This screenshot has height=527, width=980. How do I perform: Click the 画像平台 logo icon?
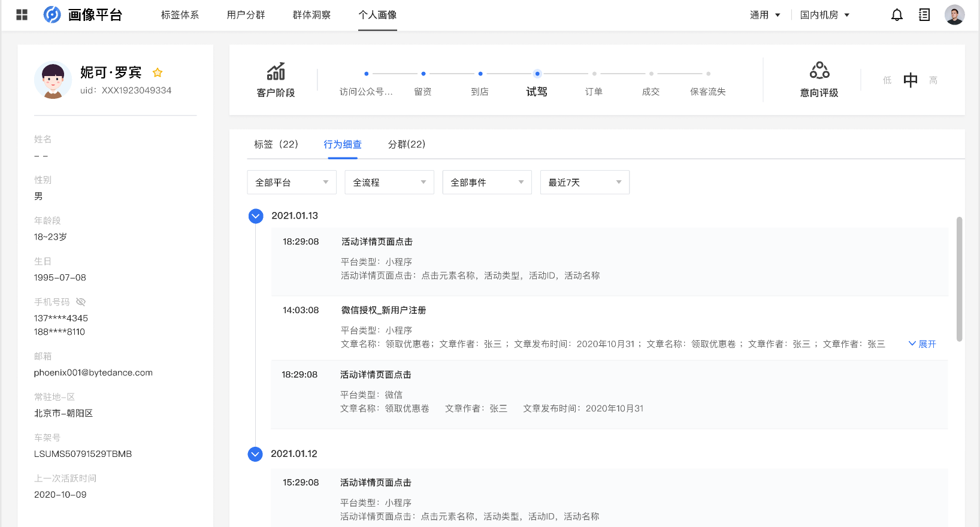pos(52,15)
